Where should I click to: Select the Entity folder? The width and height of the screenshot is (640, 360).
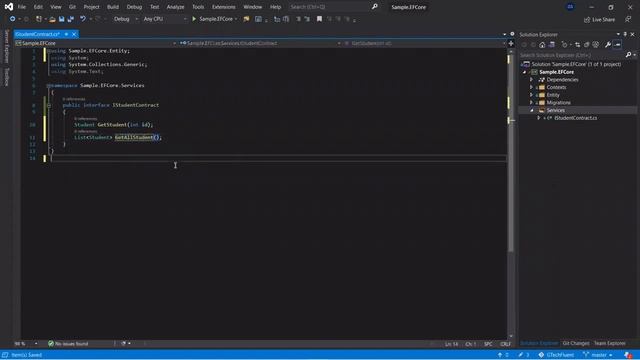tap(553, 95)
